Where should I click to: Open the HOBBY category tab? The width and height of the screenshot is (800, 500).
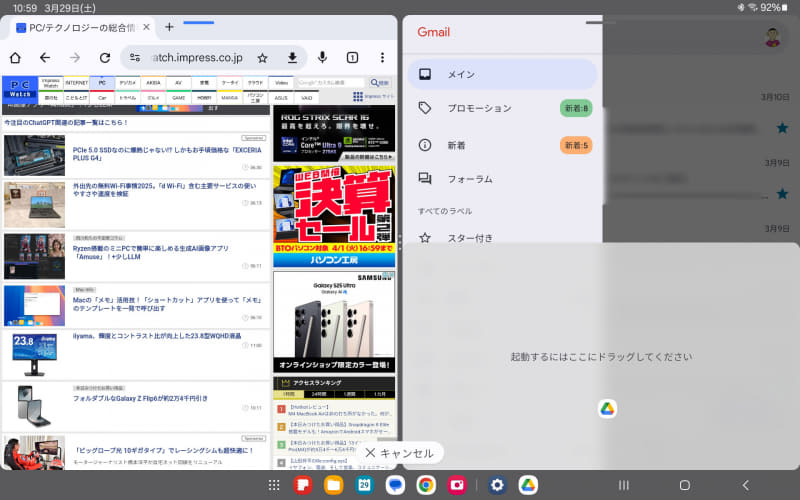204,97
